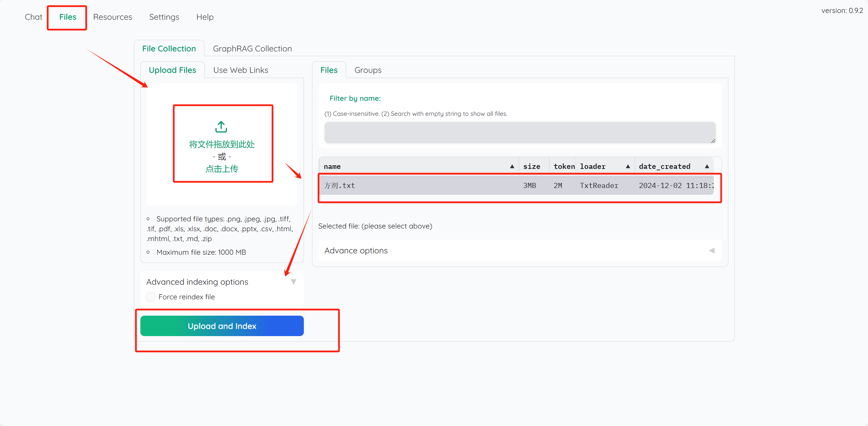Sort files by name column arrow

click(512, 167)
